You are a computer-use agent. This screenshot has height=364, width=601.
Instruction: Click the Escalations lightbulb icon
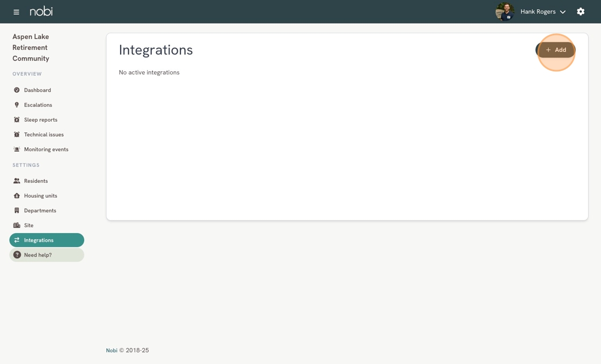click(17, 105)
